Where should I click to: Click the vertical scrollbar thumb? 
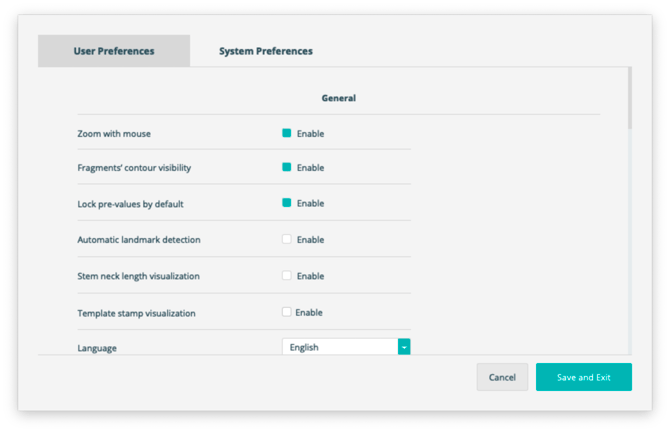coord(629,98)
